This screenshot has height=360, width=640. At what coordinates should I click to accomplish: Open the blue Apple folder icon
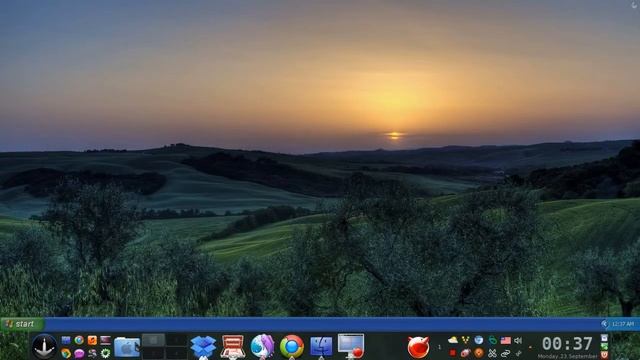pos(127,347)
